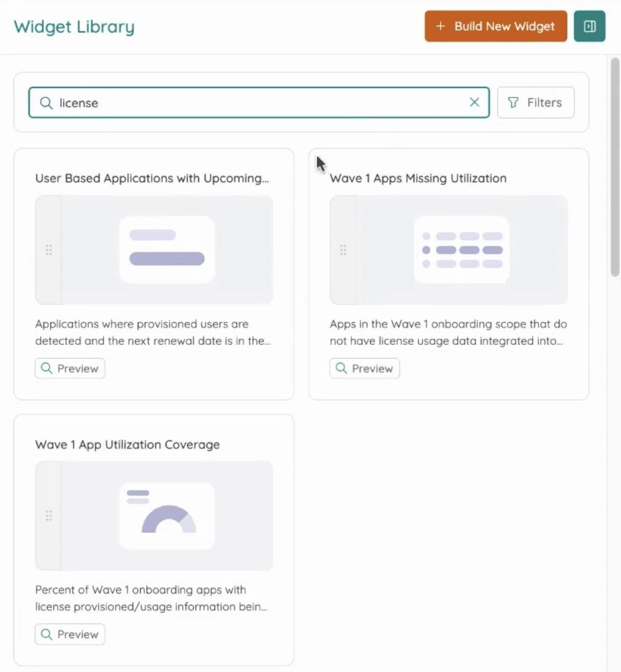The height and width of the screenshot is (672, 621).
Task: Click the drag-handle dots on Wave 1 Apps Missing Utilization
Action: (x=343, y=250)
